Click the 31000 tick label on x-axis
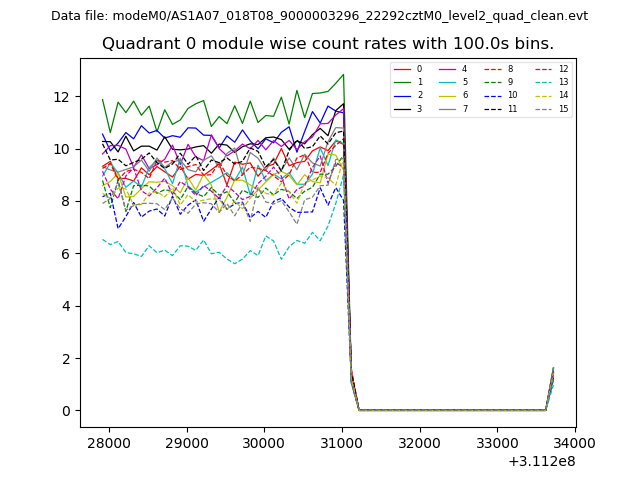Viewport: 640px width, 480px height. click(342, 442)
